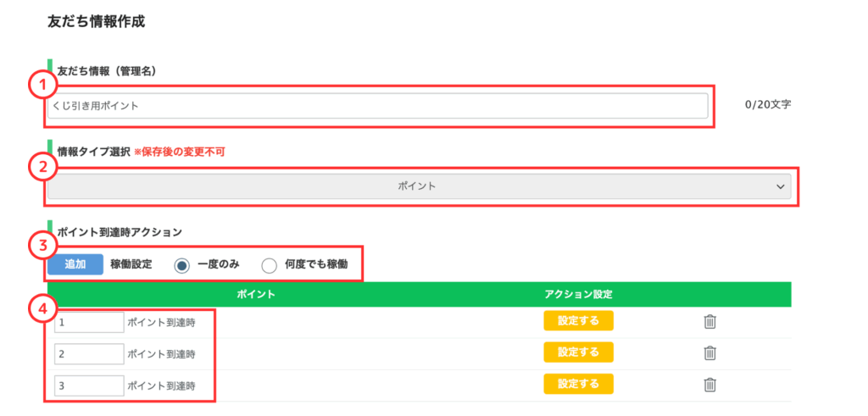Click the point value field containing 1

89,323
